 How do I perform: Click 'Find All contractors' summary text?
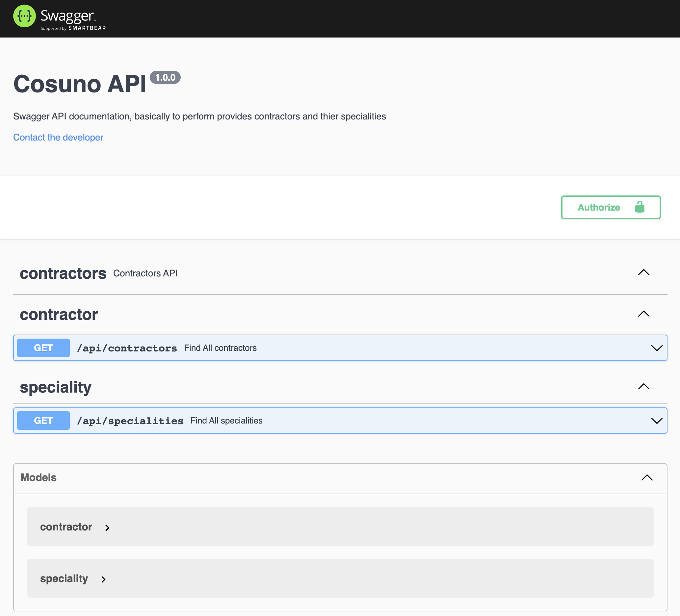[x=220, y=348]
